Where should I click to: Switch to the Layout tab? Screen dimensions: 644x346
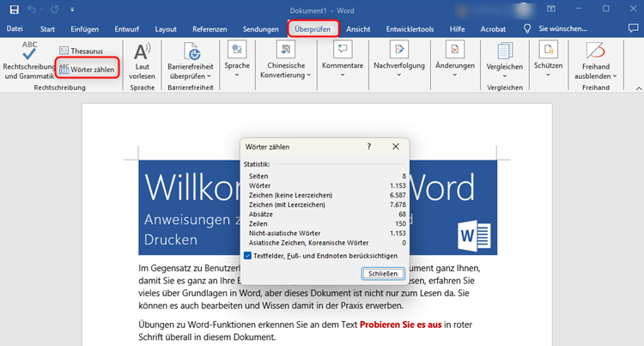166,28
